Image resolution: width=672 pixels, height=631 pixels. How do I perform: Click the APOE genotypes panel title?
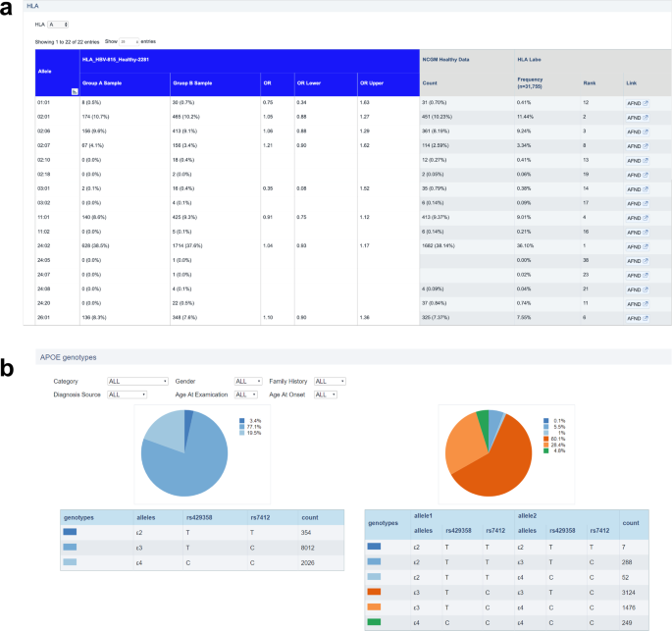tap(68, 357)
